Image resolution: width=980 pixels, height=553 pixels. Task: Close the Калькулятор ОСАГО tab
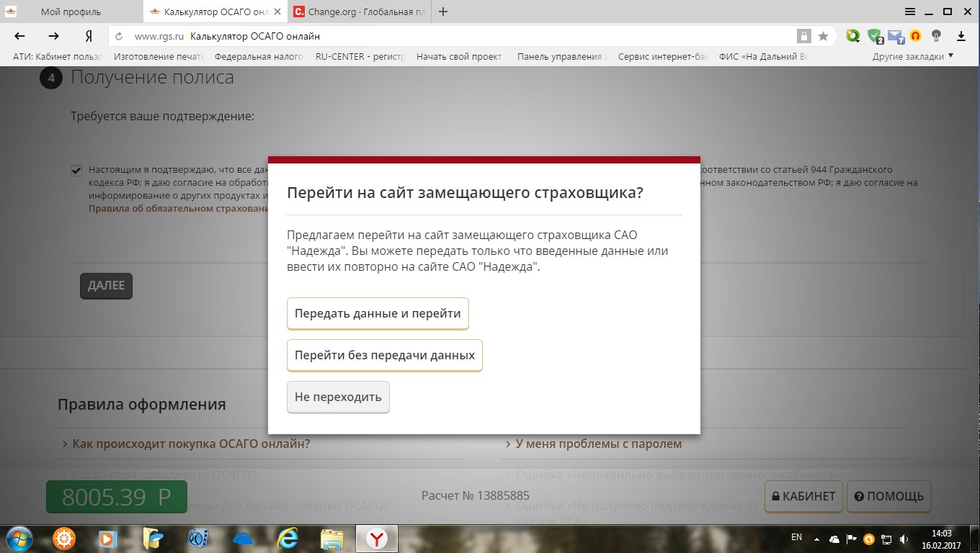(x=278, y=12)
